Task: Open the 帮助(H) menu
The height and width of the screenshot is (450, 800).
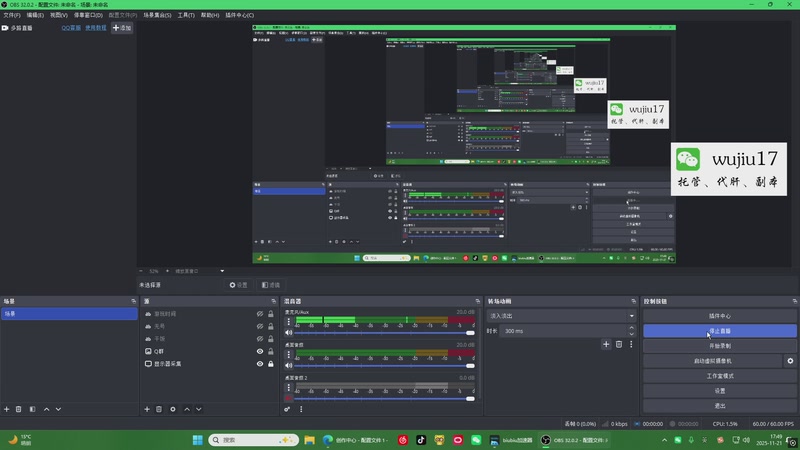Action: (x=210, y=15)
